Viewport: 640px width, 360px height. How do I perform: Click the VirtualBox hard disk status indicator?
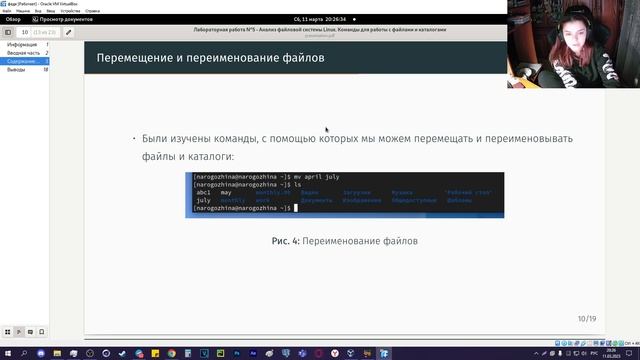click(558, 343)
